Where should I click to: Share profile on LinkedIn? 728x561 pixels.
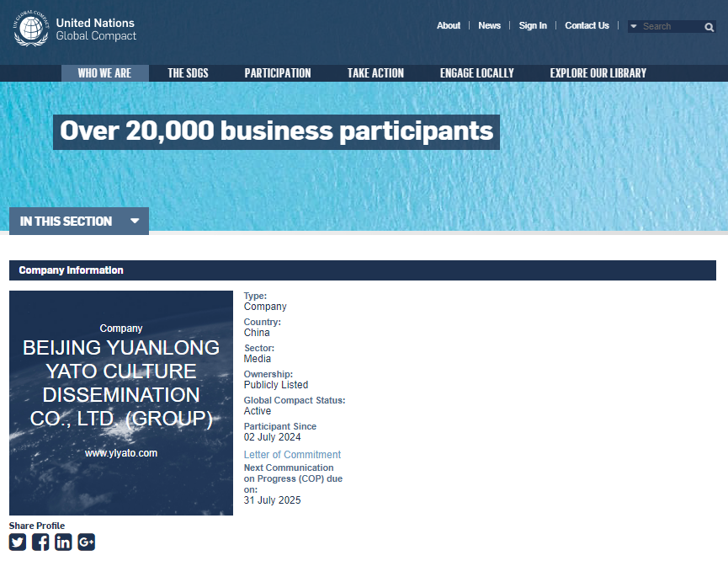pyautogui.click(x=63, y=542)
